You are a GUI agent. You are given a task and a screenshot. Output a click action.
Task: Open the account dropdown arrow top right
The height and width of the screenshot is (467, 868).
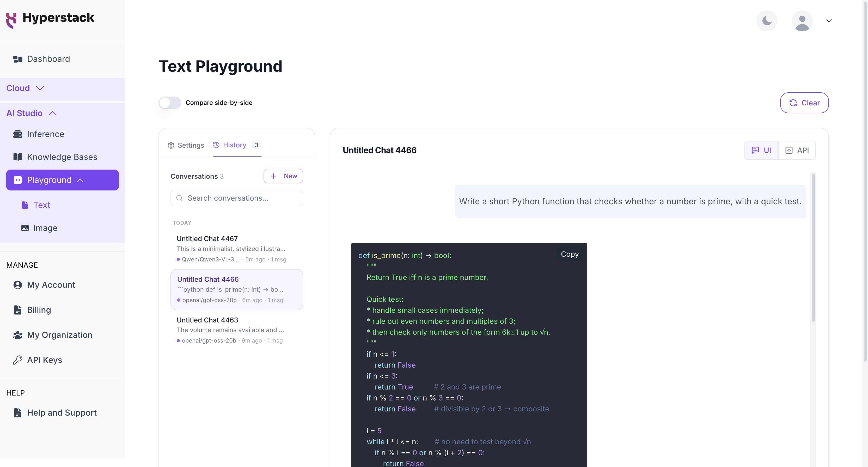pyautogui.click(x=829, y=21)
